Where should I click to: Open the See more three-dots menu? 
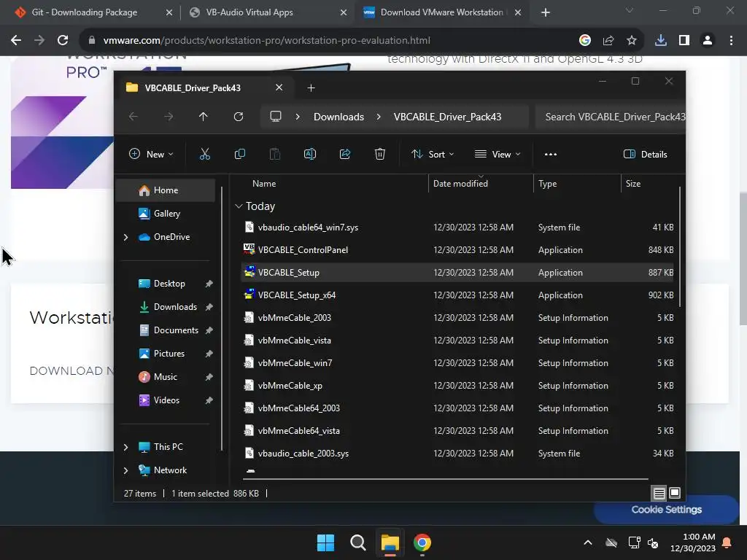[551, 155]
